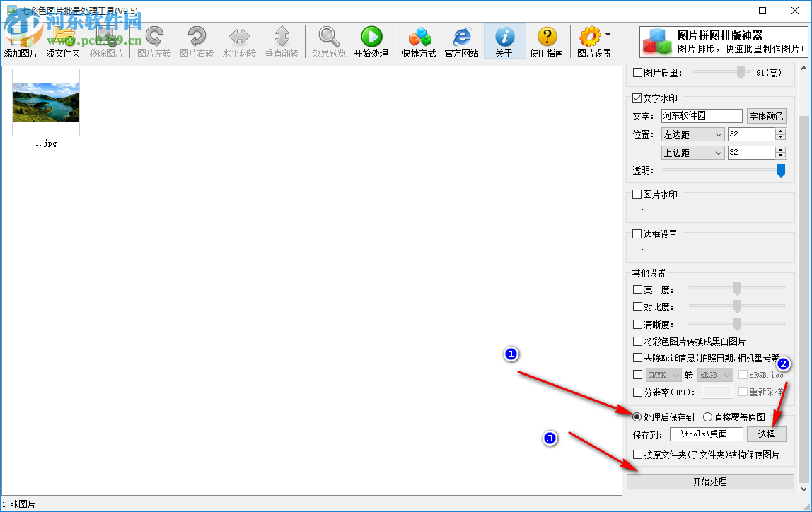Select 处理后保存到 radio button
The height and width of the screenshot is (512, 812).
637,417
